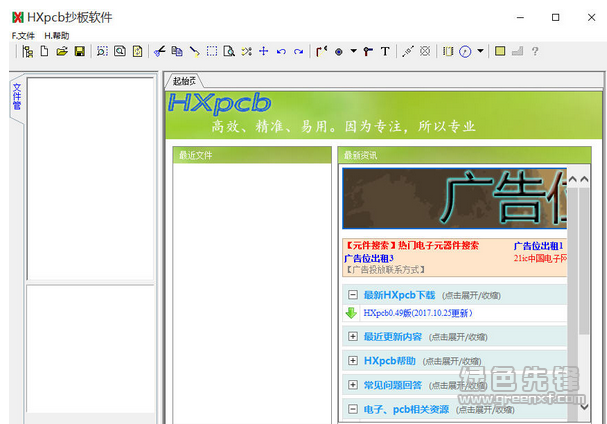Open the F.文件 menu
This screenshot has width=607, height=424.
click(x=23, y=35)
